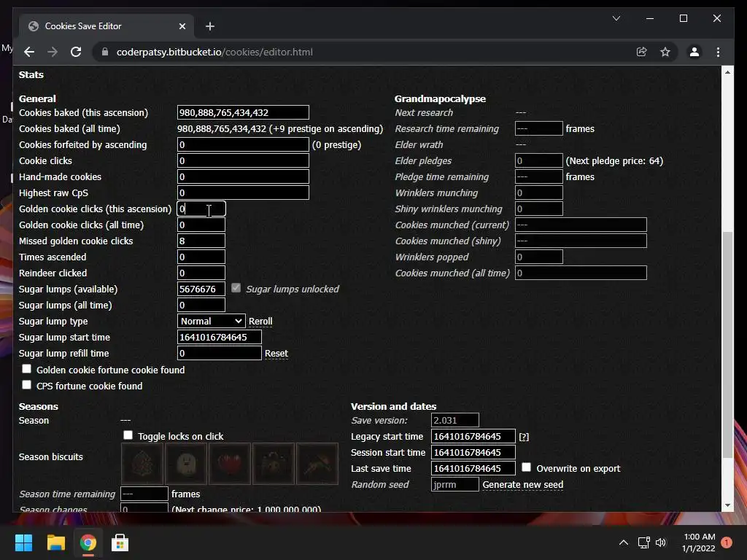
Task: Open Chrome three-dot menu
Action: click(x=718, y=52)
